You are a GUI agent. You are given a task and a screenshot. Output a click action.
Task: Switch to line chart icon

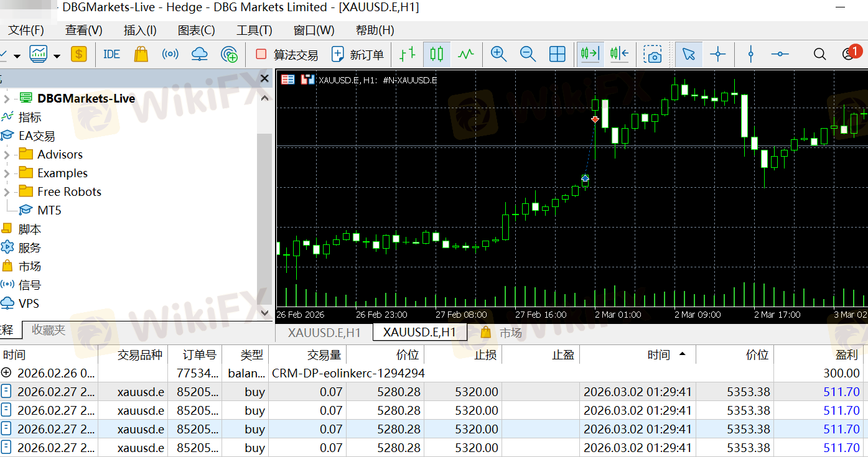466,55
